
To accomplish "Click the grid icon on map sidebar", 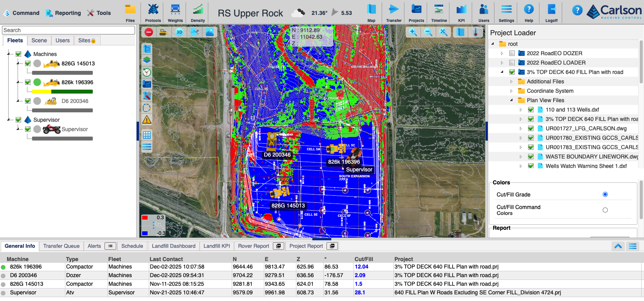I will tap(147, 135).
